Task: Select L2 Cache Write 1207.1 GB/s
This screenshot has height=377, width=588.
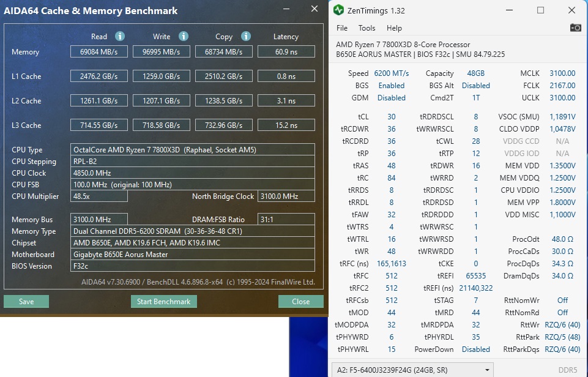Action: tap(162, 100)
